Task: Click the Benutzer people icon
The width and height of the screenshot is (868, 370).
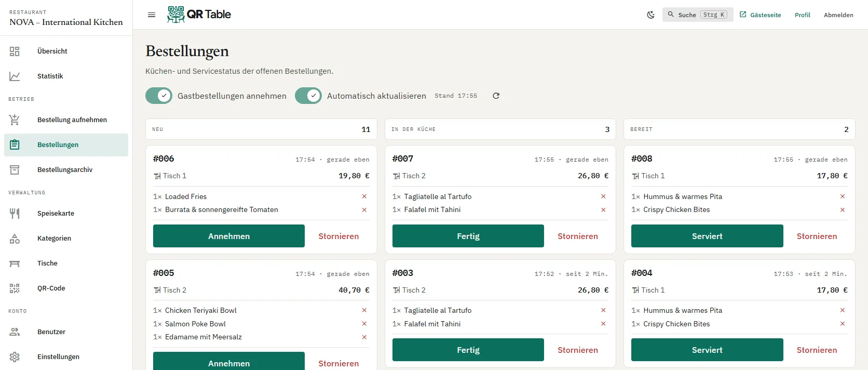Action: click(x=15, y=332)
